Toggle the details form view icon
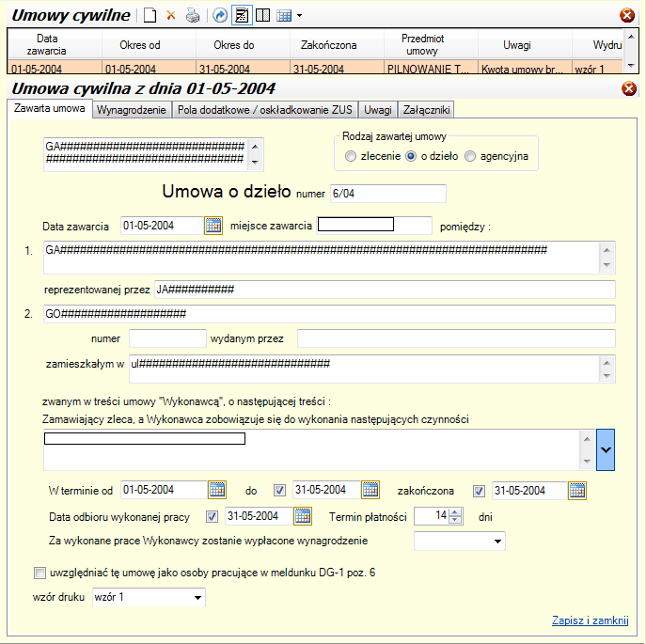Screen dimensions: 646x644 click(242, 16)
